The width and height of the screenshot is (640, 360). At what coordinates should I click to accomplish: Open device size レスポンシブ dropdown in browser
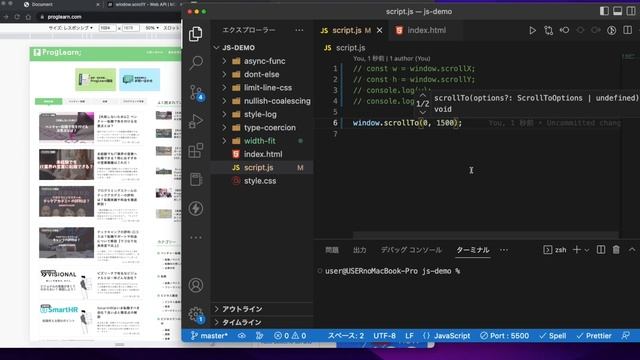click(71, 28)
